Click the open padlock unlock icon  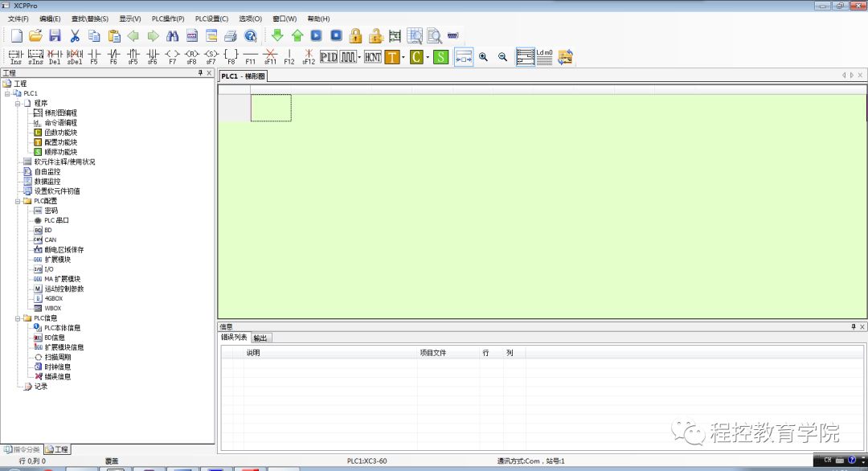coord(375,36)
